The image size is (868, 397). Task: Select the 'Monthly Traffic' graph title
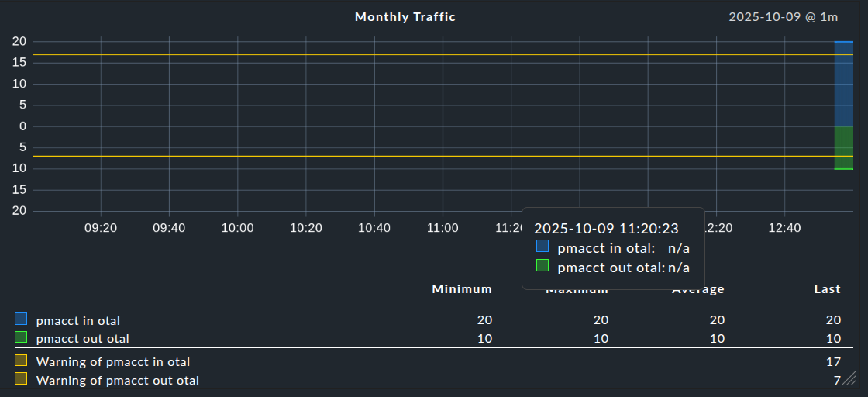pos(405,16)
